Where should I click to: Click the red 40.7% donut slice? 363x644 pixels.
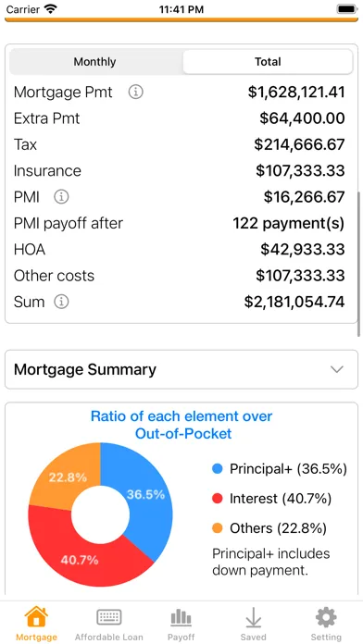click(x=81, y=552)
